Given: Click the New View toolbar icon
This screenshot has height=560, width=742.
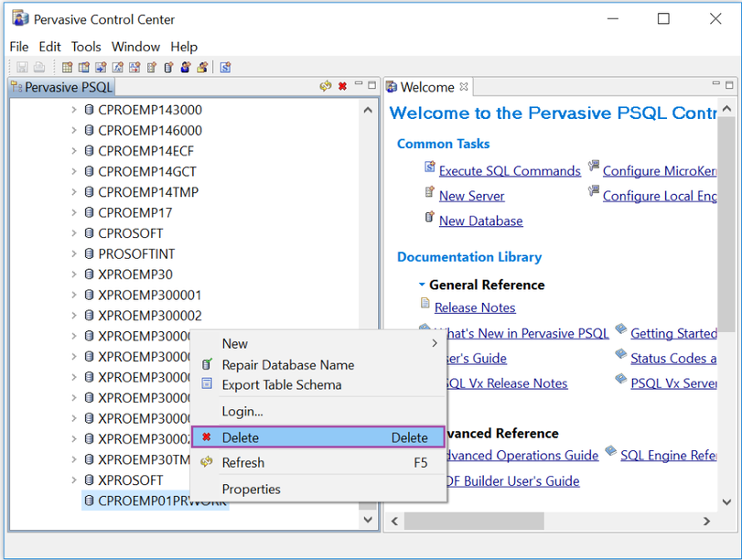Looking at the screenshot, I should pos(84,67).
